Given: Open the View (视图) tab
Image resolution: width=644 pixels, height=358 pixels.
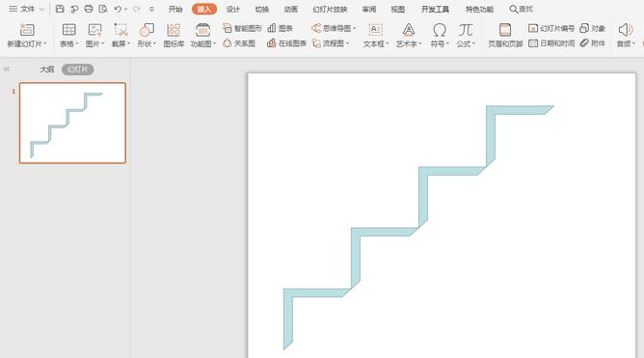Looking at the screenshot, I should 398,9.
